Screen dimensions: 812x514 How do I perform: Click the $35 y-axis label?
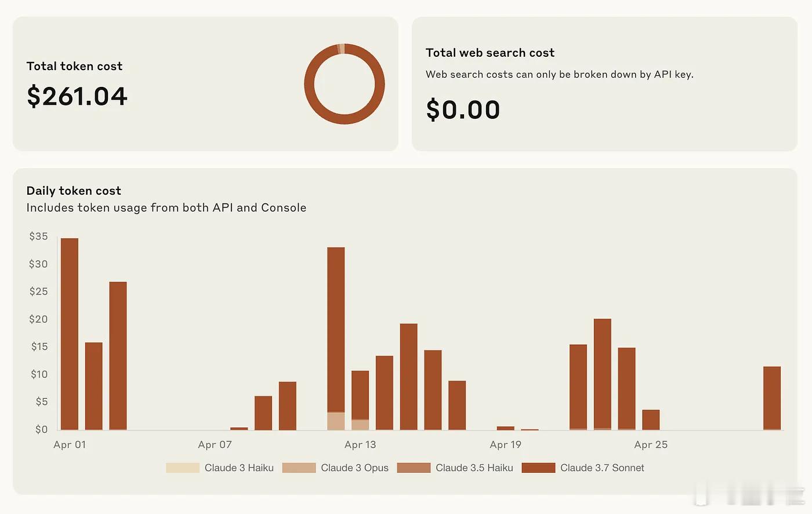(x=39, y=236)
